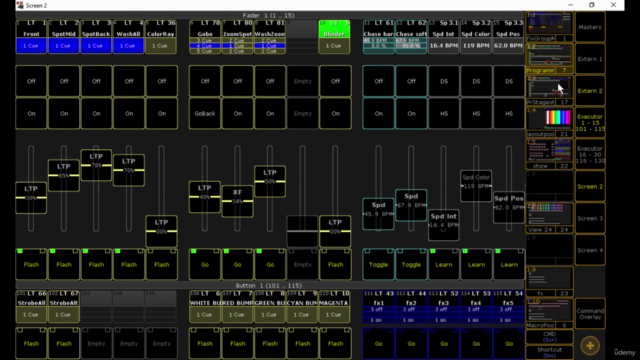Viewport: 640px width, 360px height.
Task: Click the On button under Blinder executor
Action: (335, 113)
